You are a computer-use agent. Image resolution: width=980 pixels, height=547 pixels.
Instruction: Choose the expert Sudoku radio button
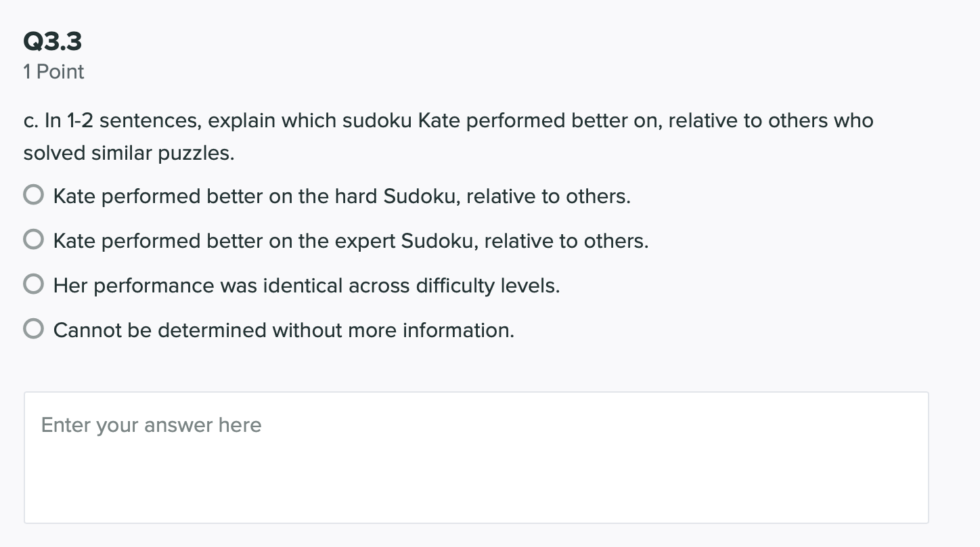[x=33, y=240]
